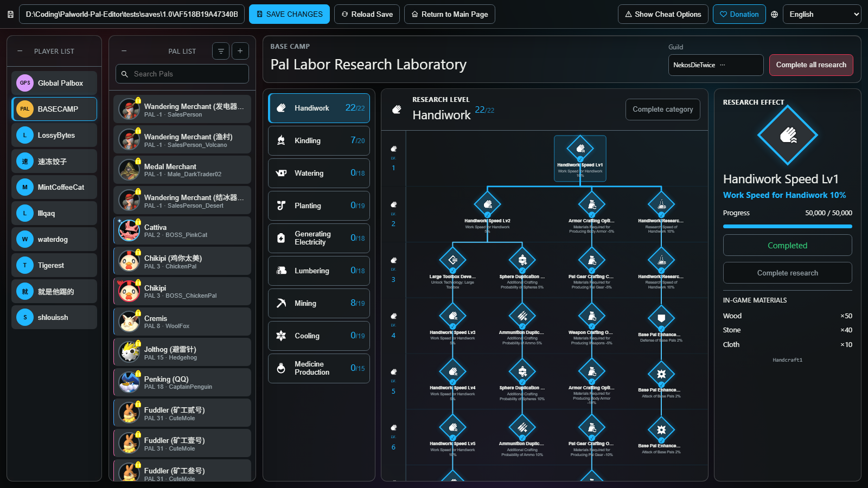Image resolution: width=868 pixels, height=488 pixels.
Task: Open the Kindling research category
Action: [319, 140]
